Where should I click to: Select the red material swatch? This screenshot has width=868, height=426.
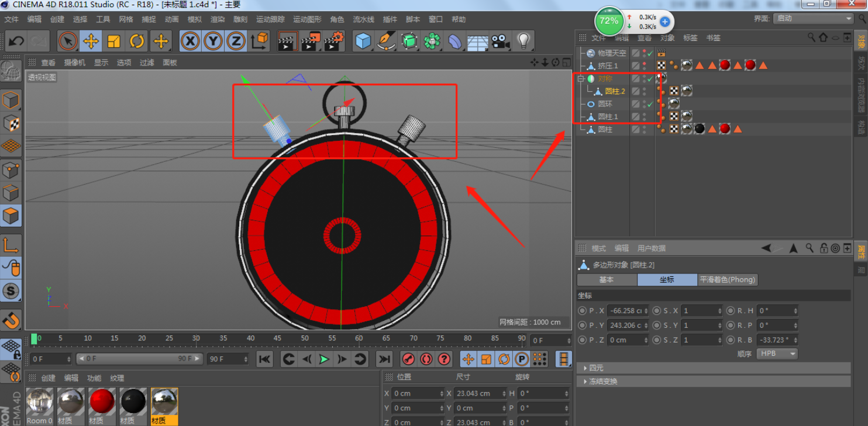tap(102, 402)
